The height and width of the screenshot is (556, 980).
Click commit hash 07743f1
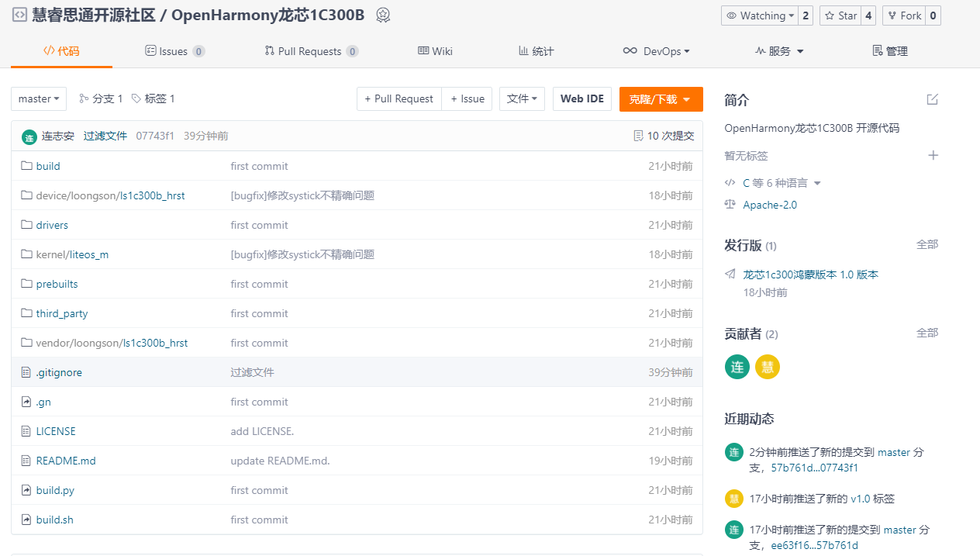pos(155,136)
